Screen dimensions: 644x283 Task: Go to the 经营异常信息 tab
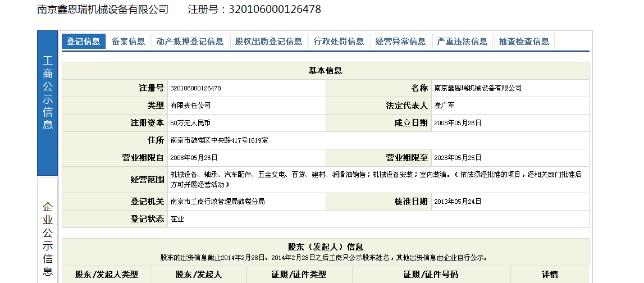click(x=400, y=42)
